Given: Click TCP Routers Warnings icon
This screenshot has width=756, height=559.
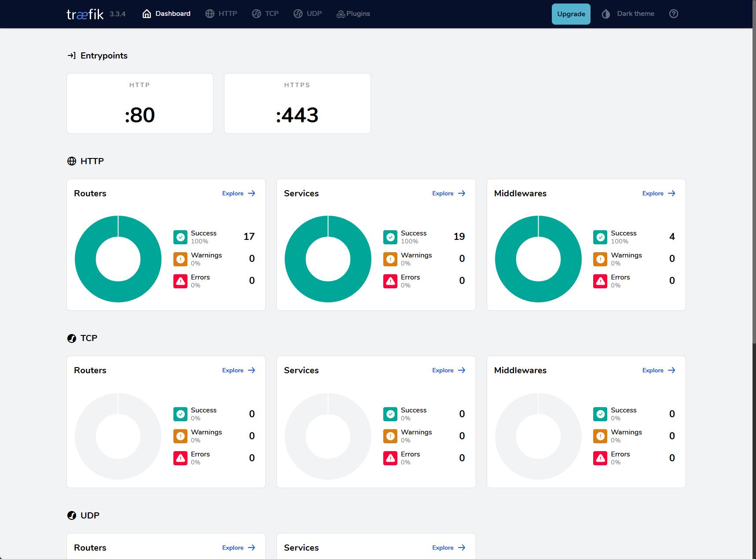Looking at the screenshot, I should click(x=180, y=436).
